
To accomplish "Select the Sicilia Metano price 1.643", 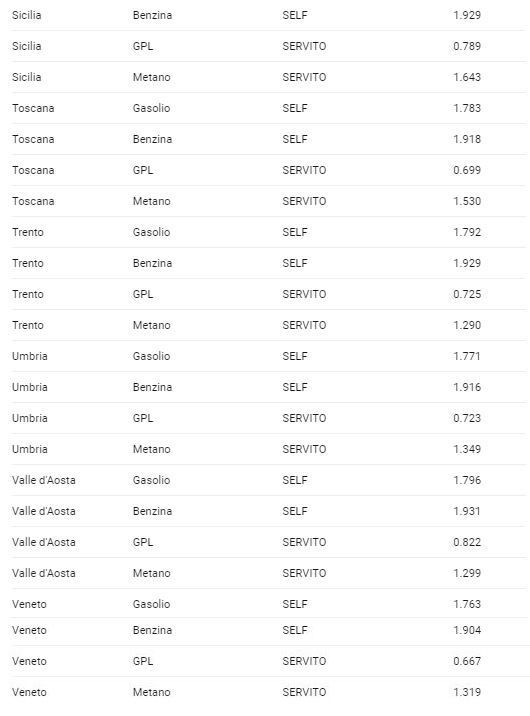I will coord(467,77).
